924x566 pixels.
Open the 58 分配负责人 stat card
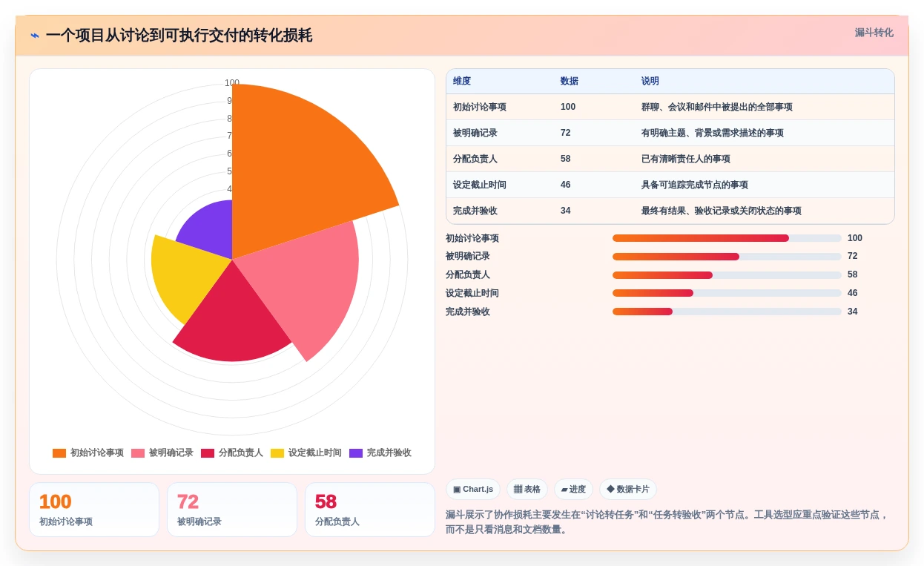tap(370, 510)
